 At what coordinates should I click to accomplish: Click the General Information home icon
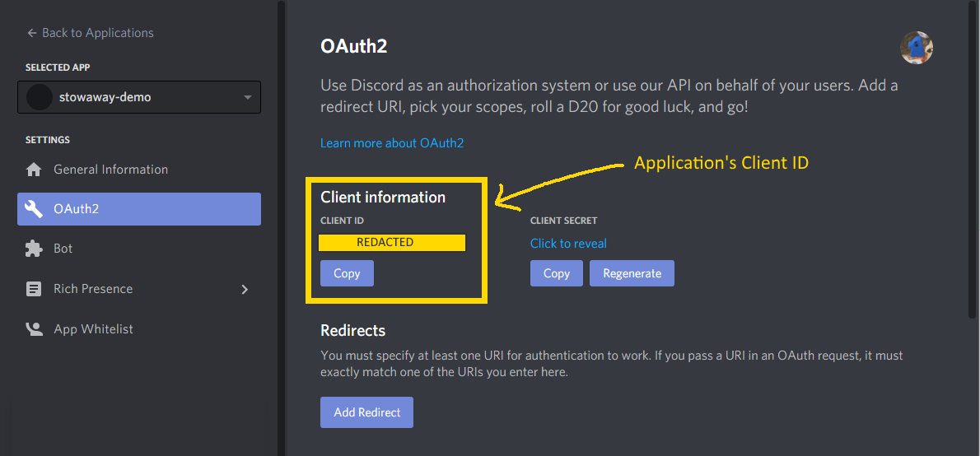coord(34,170)
